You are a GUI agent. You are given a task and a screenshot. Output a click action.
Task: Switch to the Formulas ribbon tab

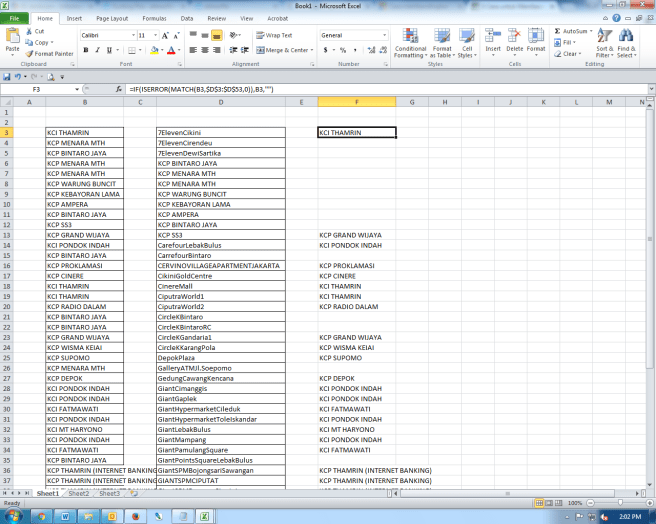tap(154, 18)
